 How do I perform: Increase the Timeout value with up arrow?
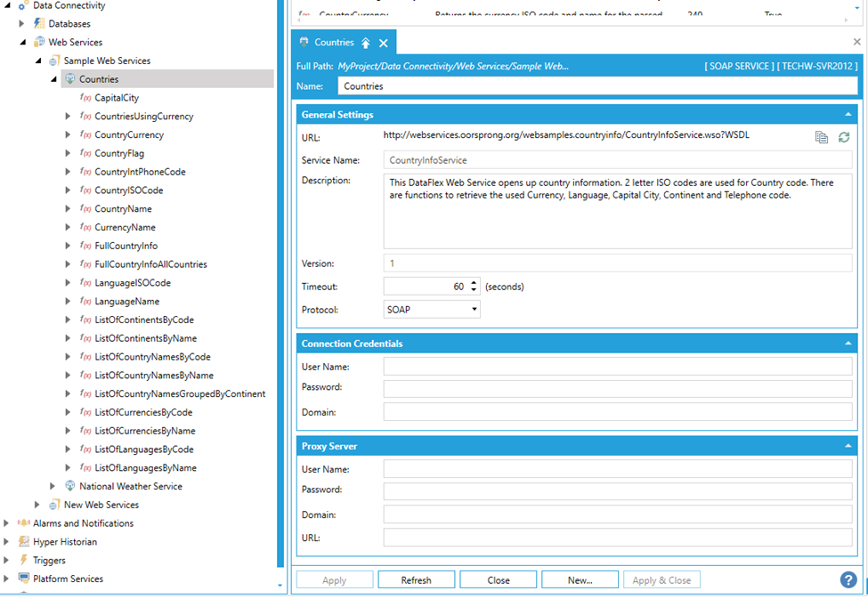[474, 283]
